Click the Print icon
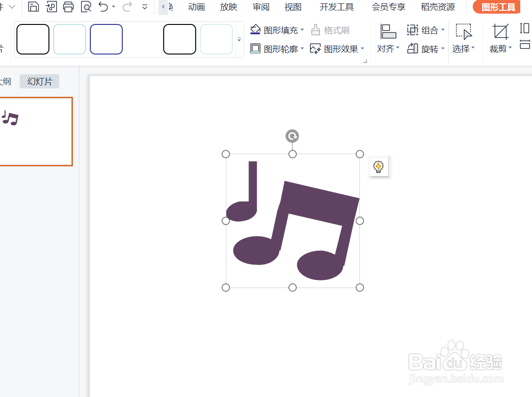532x397 pixels. 69,7
